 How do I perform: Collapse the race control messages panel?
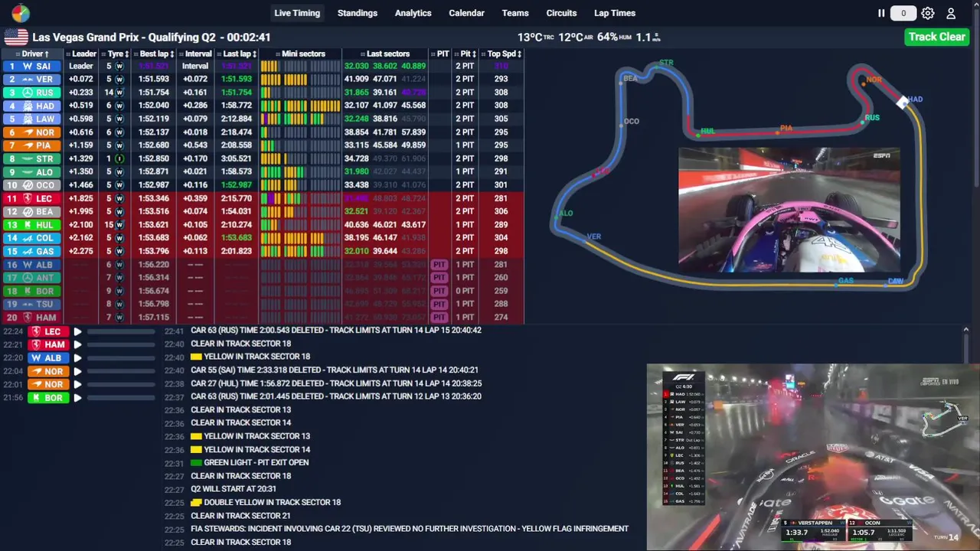coord(965,330)
